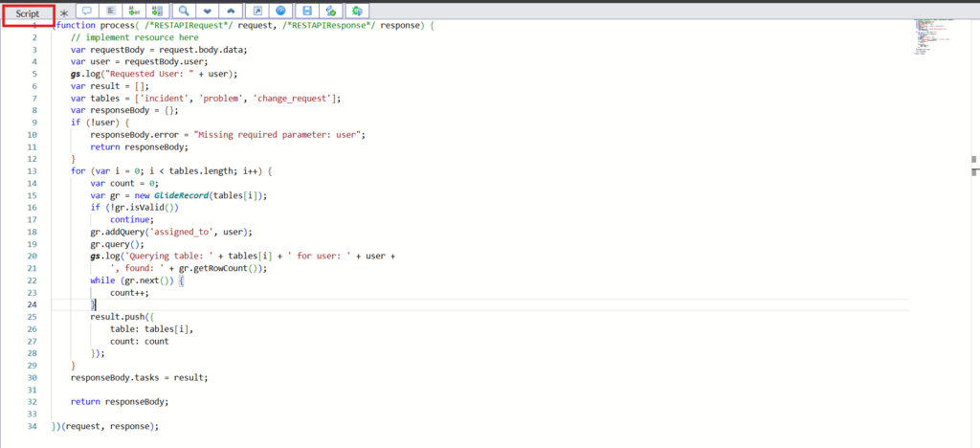Click the Format Code toolbar icon
Screen dimensions: 980x448
point(110,11)
